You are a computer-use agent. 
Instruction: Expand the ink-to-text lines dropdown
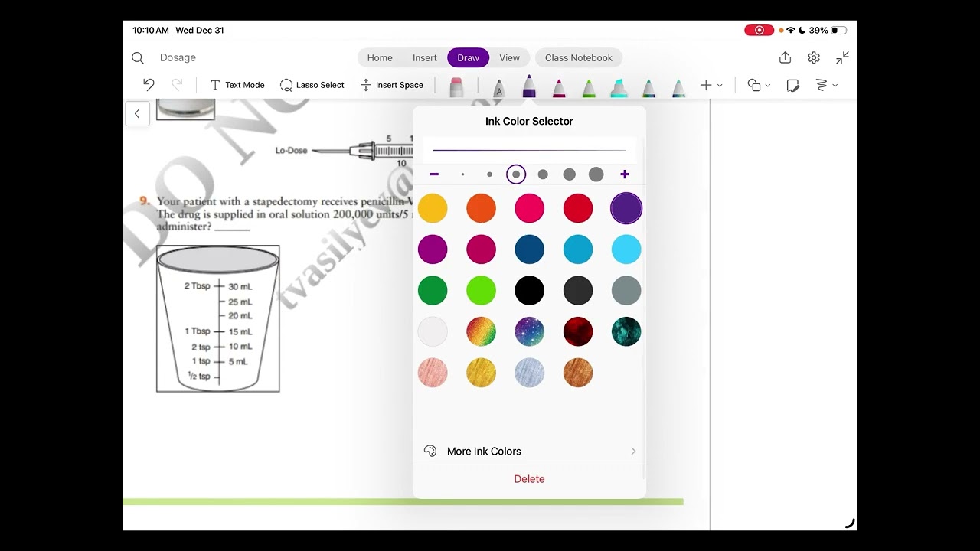click(826, 85)
